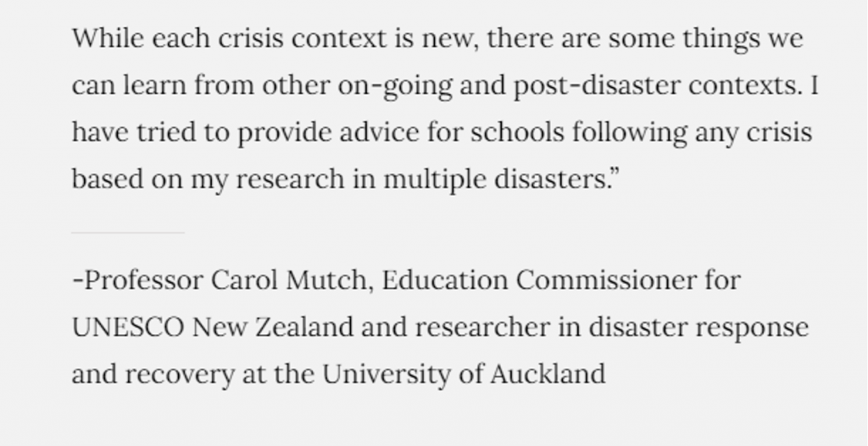Click the short horizontal divider line
The height and width of the screenshot is (446, 868).
tap(127, 231)
